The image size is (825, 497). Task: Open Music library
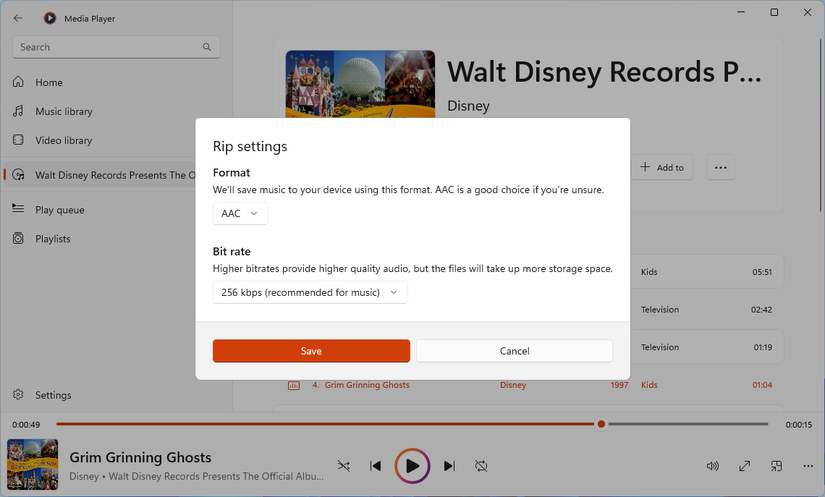[x=64, y=111]
